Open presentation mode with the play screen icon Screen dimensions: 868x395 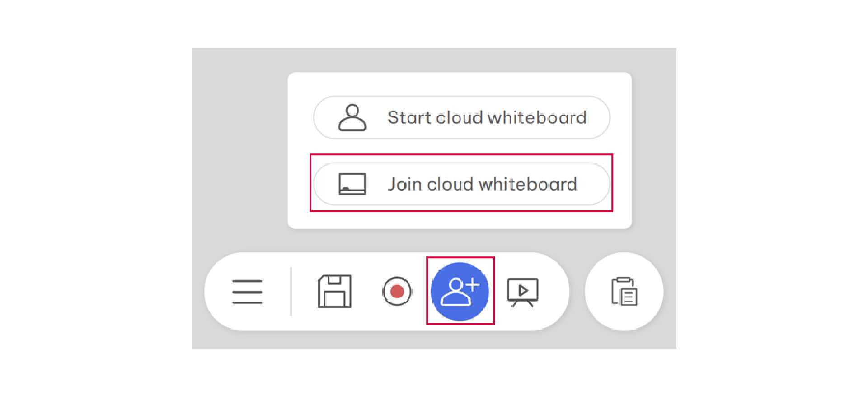523,293
